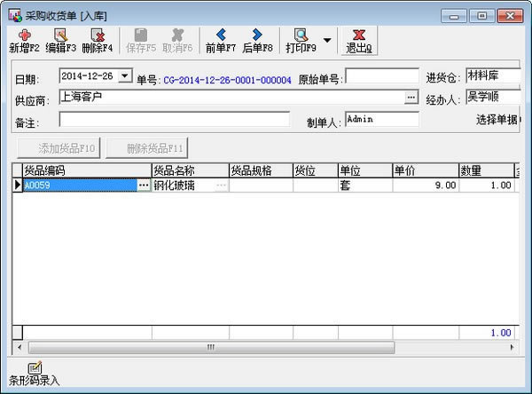532x394 pixels.
Task: Open the date dropdown calendar
Action: point(123,77)
